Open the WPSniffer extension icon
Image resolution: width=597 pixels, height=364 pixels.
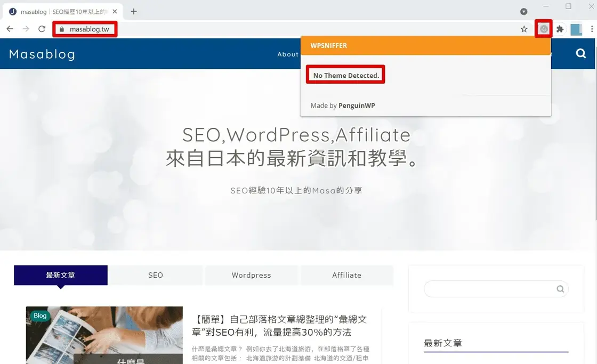coord(544,29)
